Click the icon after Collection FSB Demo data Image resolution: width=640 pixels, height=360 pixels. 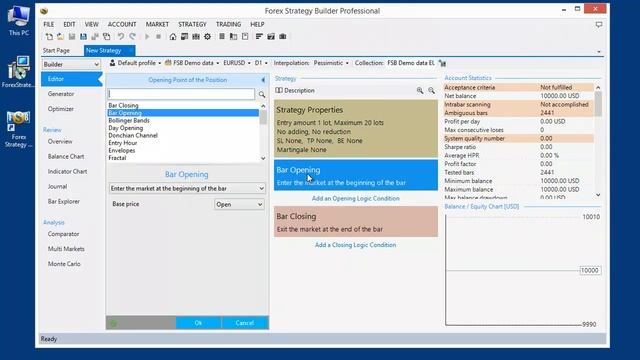click(442, 63)
